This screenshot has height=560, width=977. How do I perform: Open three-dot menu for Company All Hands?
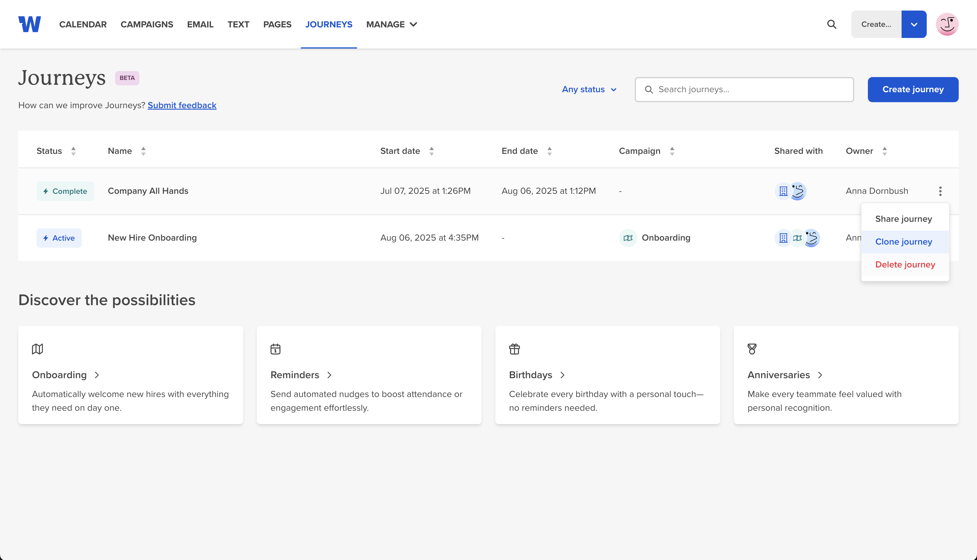(x=940, y=191)
